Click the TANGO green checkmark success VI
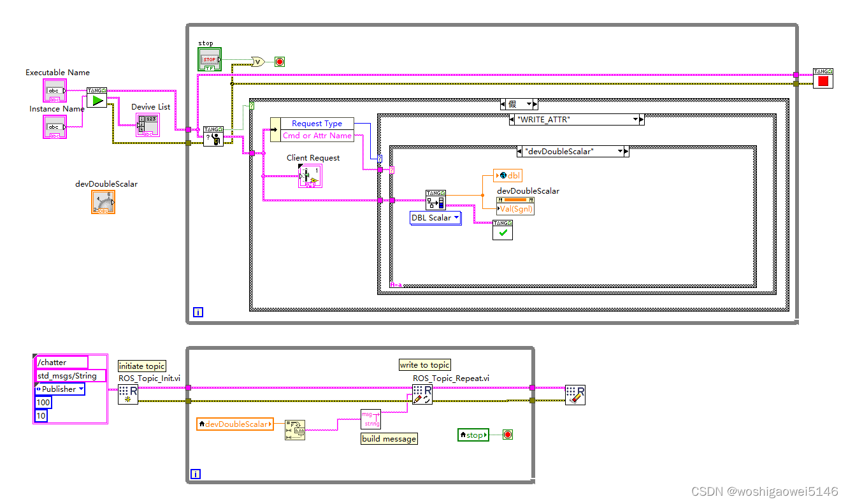The image size is (848, 504). pos(502,231)
